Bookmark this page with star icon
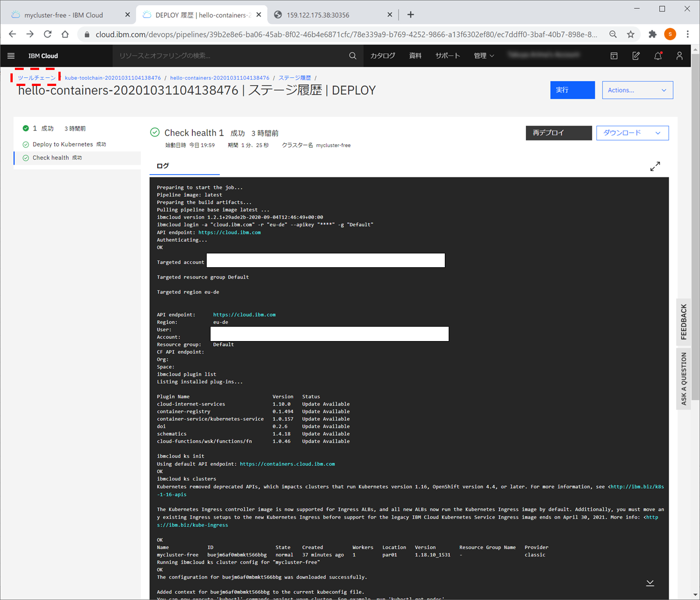 click(631, 34)
